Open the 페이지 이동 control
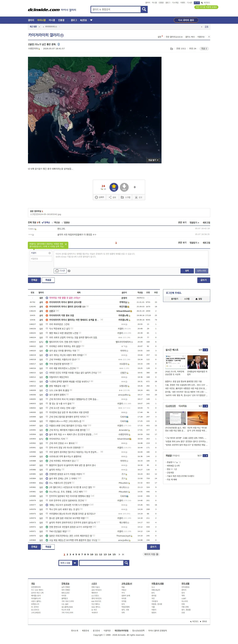The width and height of the screenshot is (238, 644). [151, 554]
